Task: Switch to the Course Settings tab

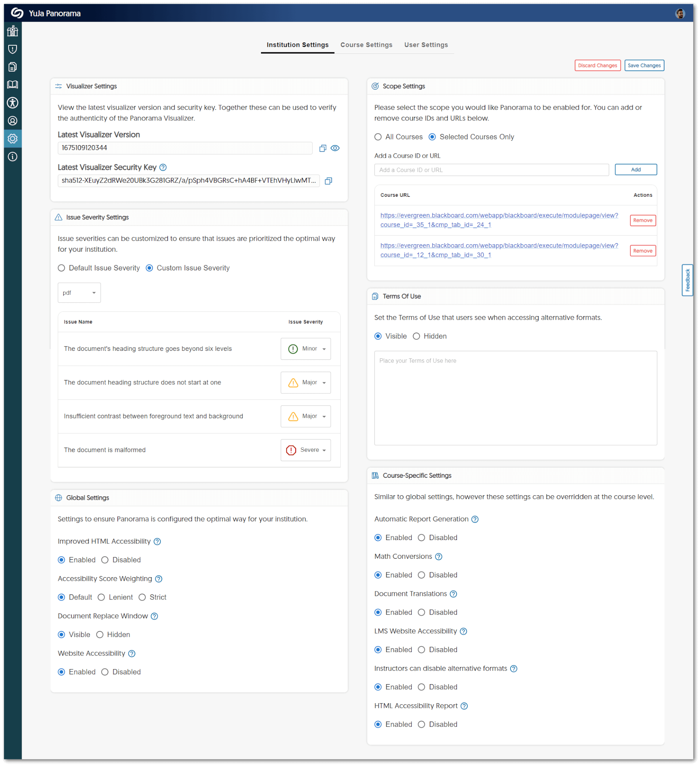Action: tap(366, 45)
